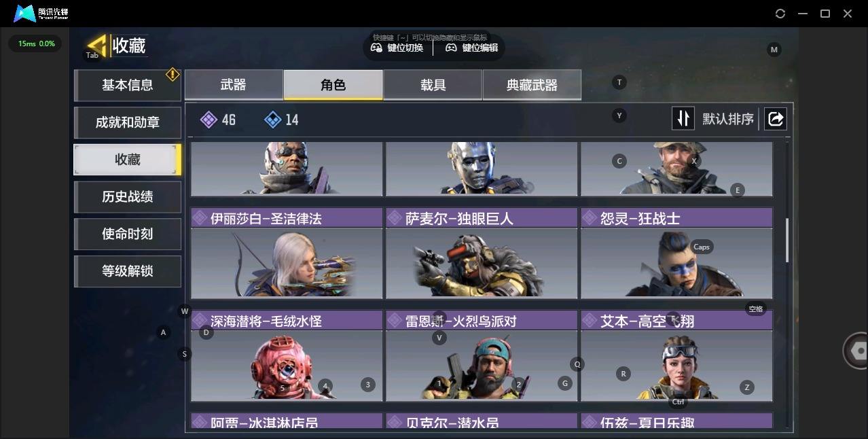The image size is (868, 439).
Task: Click the yellow warning badge on 基本信息
Action: (173, 73)
